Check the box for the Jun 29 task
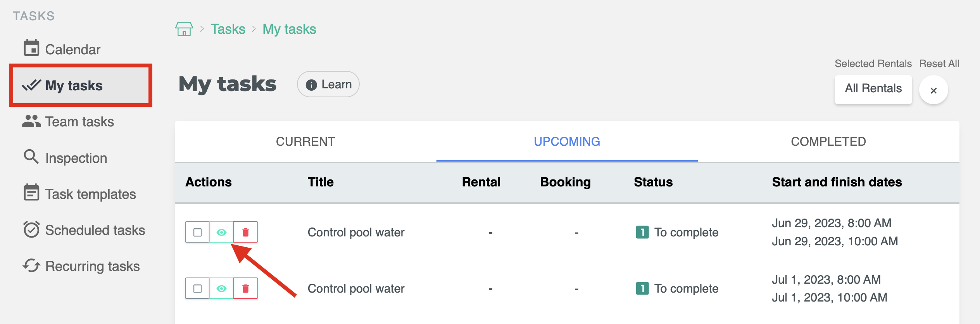 (197, 232)
